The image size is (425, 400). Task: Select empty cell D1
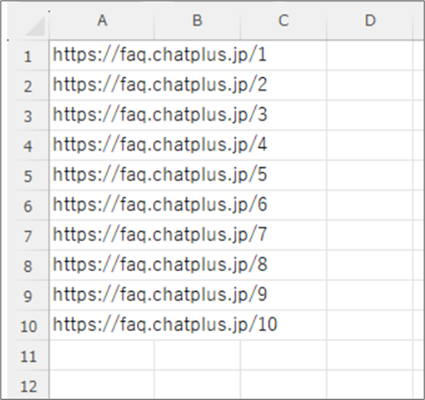(370, 55)
